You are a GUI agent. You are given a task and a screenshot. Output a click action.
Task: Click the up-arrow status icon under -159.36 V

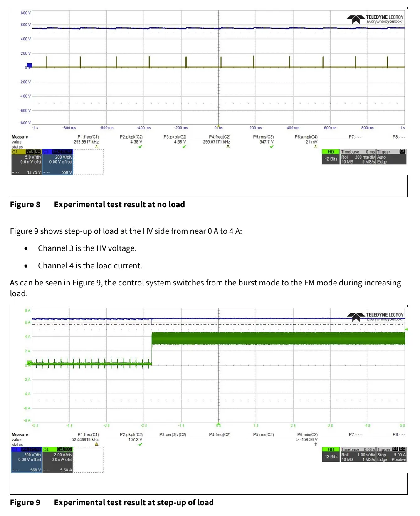(315, 444)
